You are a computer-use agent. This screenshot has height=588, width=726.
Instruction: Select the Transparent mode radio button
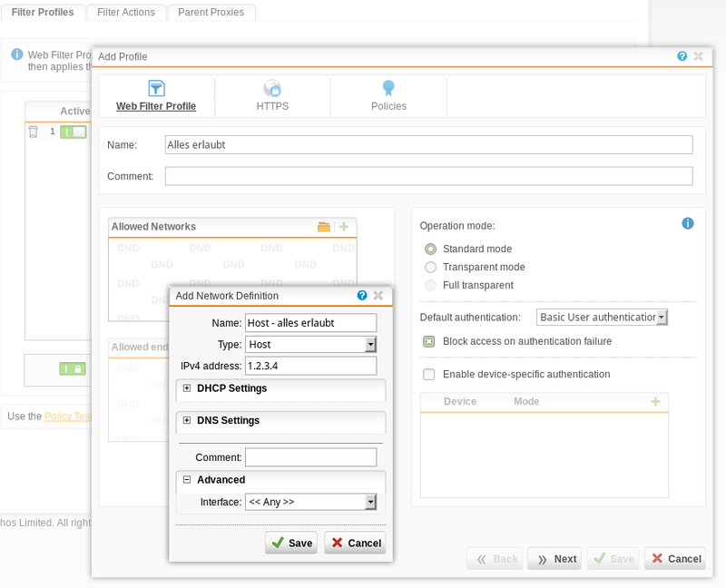(430, 267)
